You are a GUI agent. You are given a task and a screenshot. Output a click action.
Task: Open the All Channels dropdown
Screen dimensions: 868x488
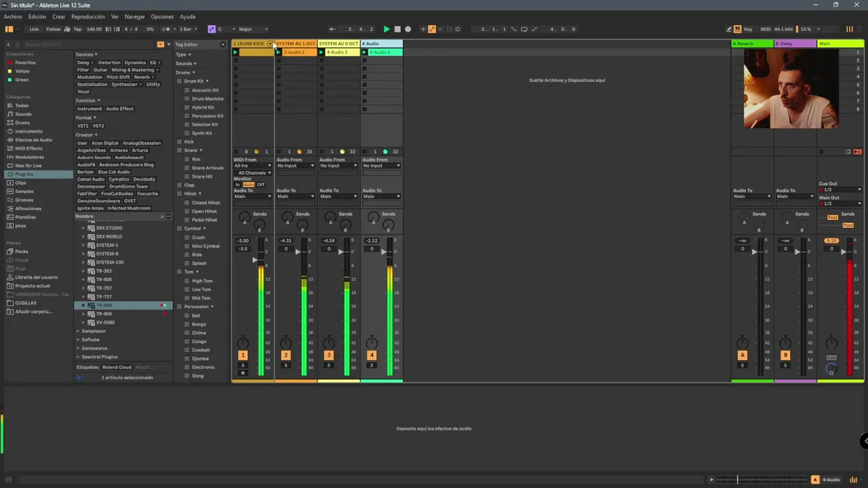click(252, 173)
